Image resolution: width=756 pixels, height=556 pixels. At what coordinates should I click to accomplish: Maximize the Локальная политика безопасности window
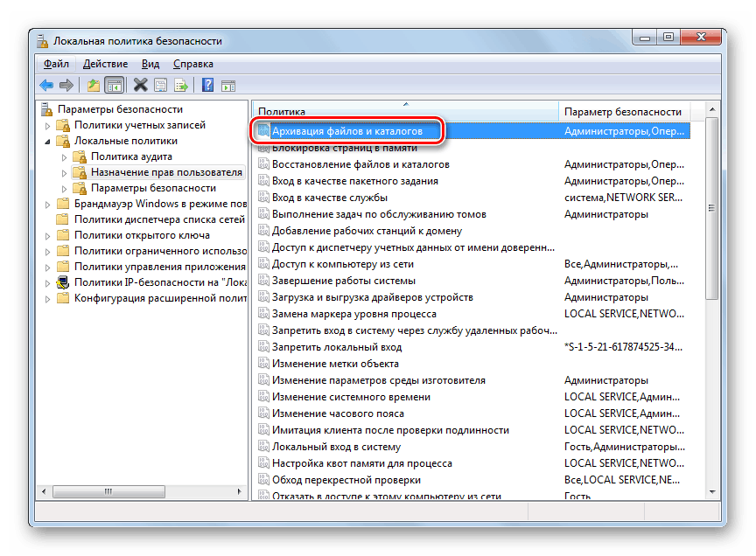[x=668, y=37]
